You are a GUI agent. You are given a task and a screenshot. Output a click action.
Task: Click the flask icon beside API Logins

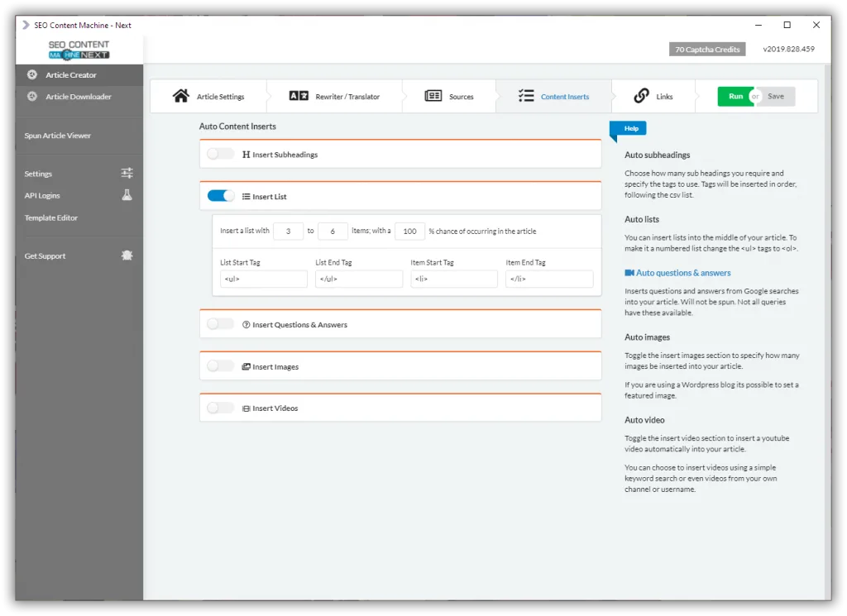[127, 195]
